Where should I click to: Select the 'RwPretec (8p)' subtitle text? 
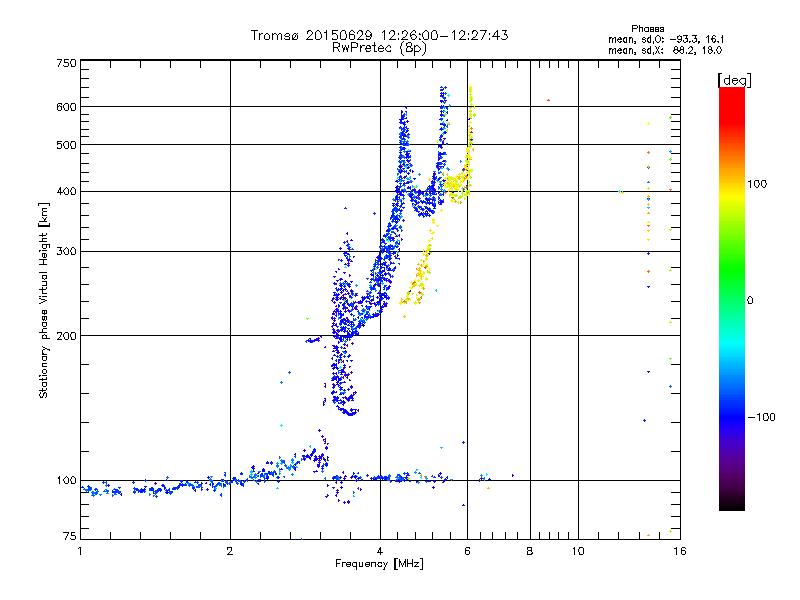click(379, 48)
